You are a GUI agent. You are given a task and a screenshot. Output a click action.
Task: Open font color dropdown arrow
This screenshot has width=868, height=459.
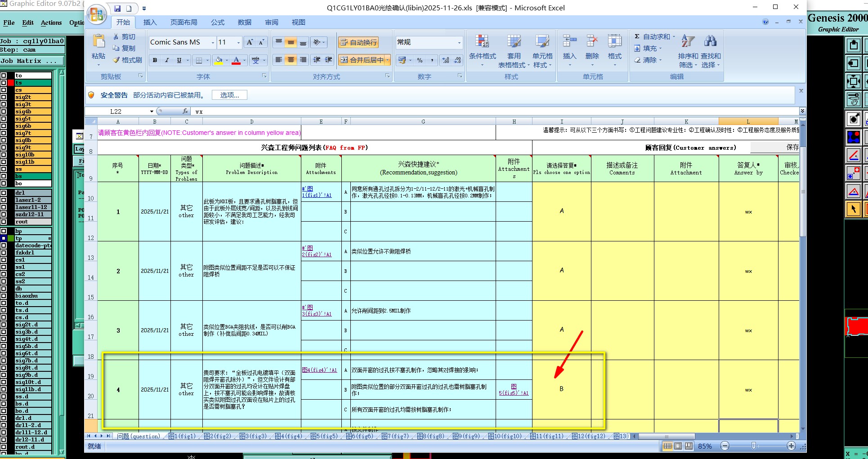(244, 60)
